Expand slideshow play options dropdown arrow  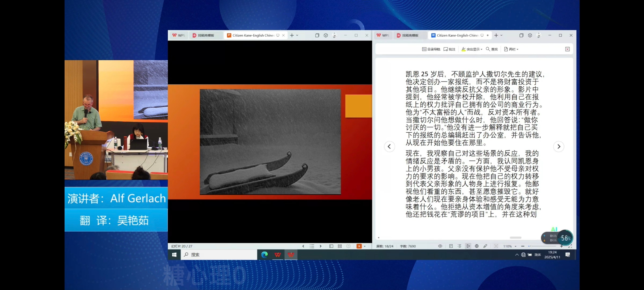coord(365,246)
